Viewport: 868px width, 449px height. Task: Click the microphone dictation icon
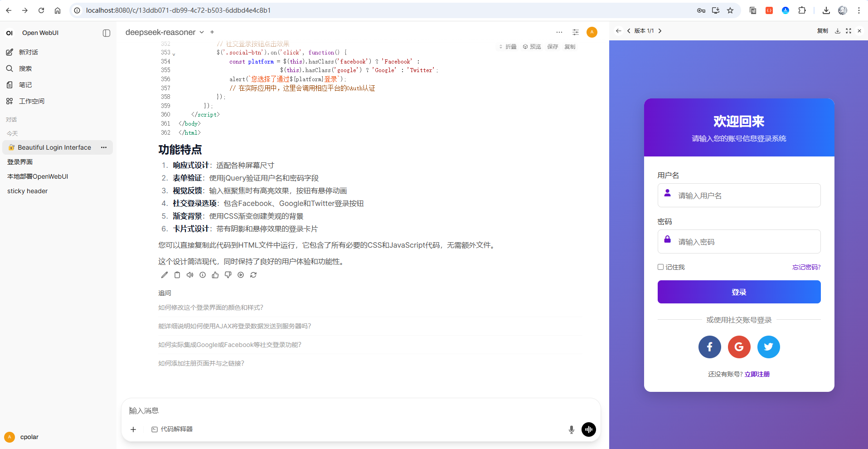[x=572, y=429]
